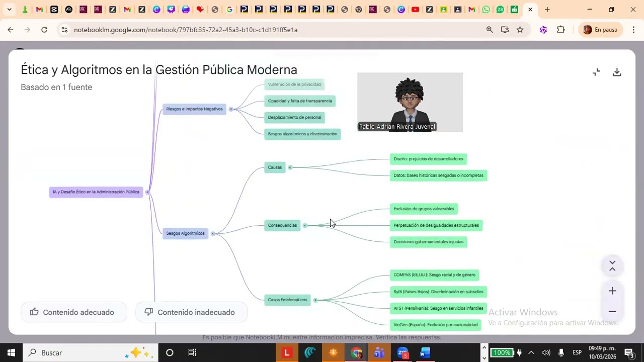Open volume control in system tray

546,353
